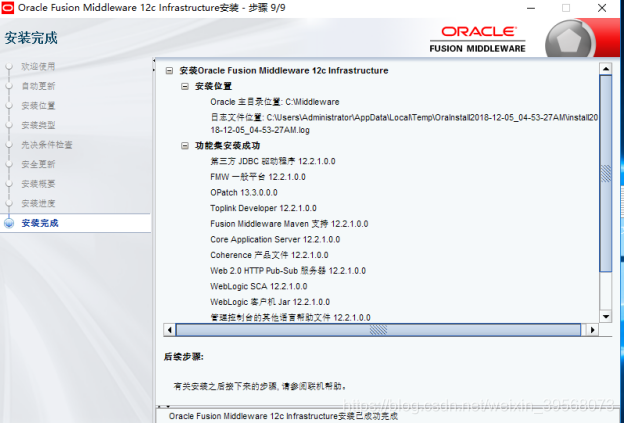Select the 自动更新 step
The height and width of the screenshot is (424, 624).
point(38,86)
